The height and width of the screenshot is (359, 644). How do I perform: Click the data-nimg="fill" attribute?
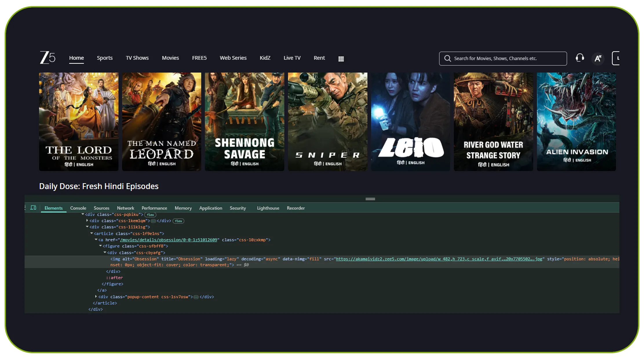[x=302, y=259]
